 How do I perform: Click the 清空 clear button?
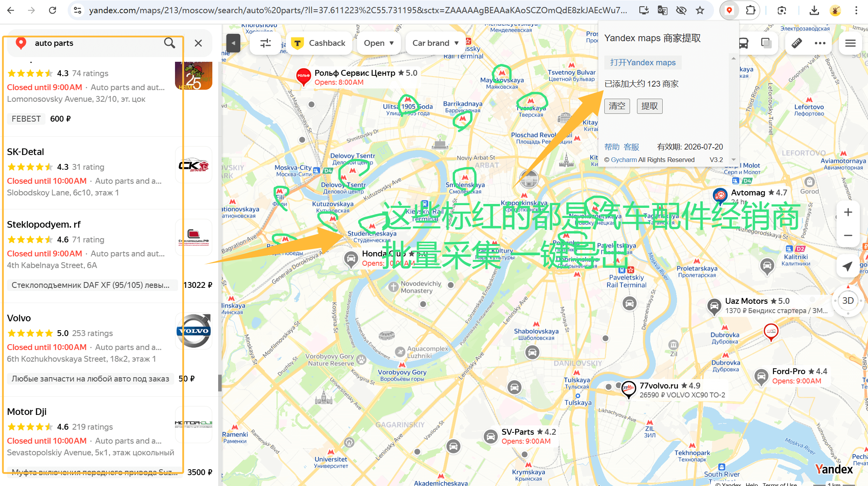(617, 106)
